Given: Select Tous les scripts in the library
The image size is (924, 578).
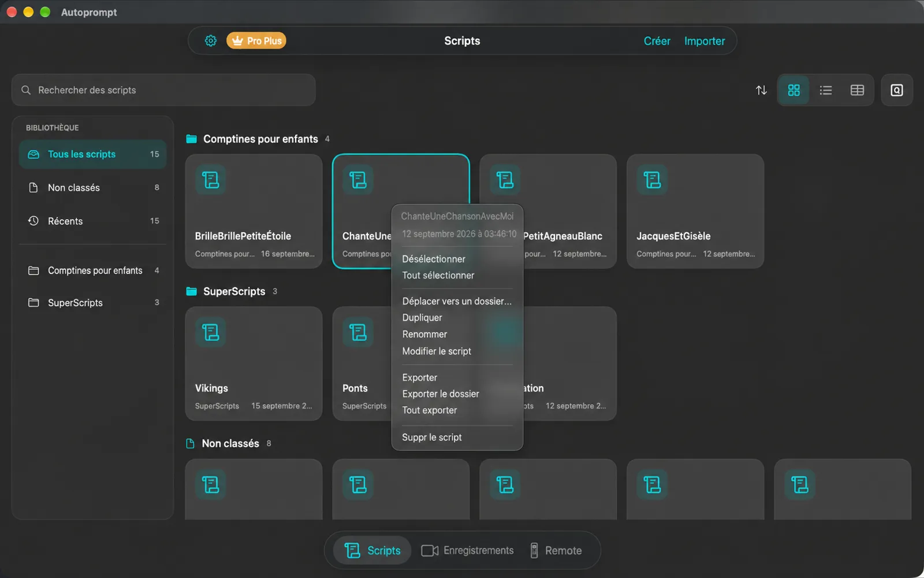Looking at the screenshot, I should click(93, 154).
